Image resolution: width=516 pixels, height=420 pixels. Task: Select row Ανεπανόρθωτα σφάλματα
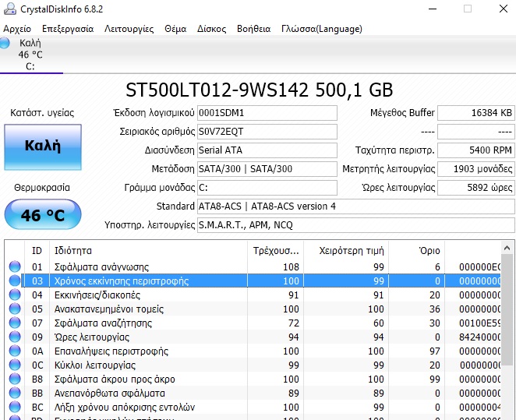(253, 393)
